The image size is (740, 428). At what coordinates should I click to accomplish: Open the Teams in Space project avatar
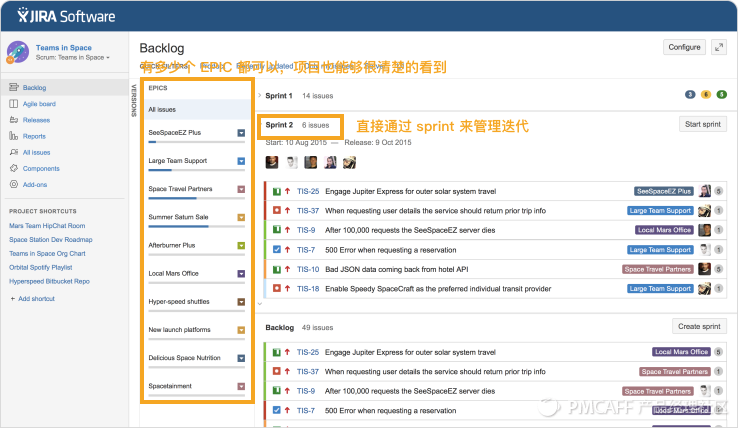(18, 52)
